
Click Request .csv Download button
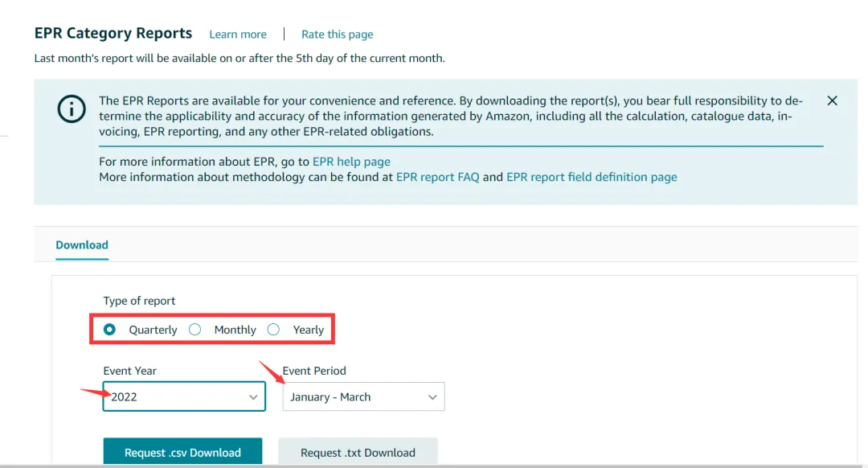(182, 452)
